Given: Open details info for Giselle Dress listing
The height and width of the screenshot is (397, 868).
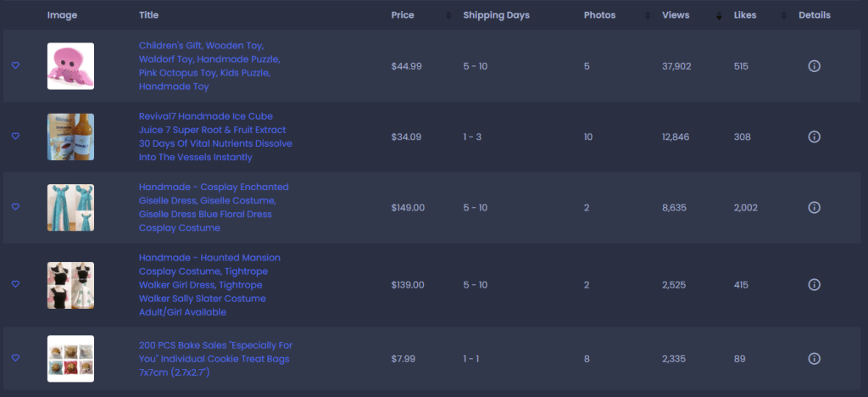Looking at the screenshot, I should 814,208.
